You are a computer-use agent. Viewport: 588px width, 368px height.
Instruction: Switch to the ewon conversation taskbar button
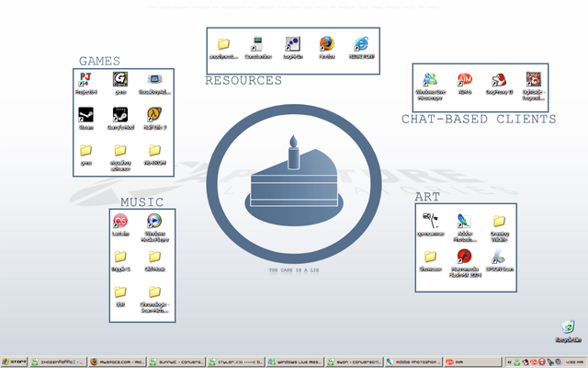[x=355, y=362]
